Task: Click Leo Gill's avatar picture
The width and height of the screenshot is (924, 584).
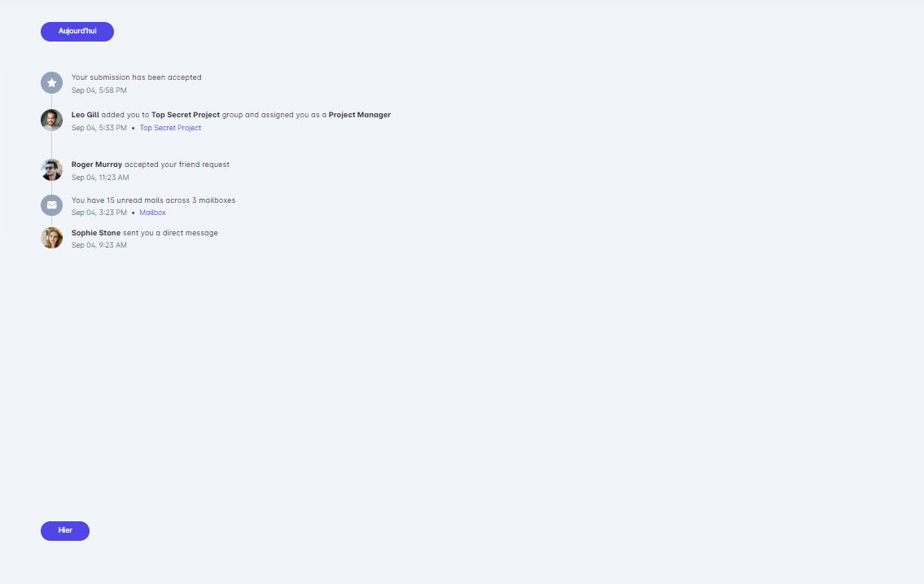Action: tap(51, 121)
